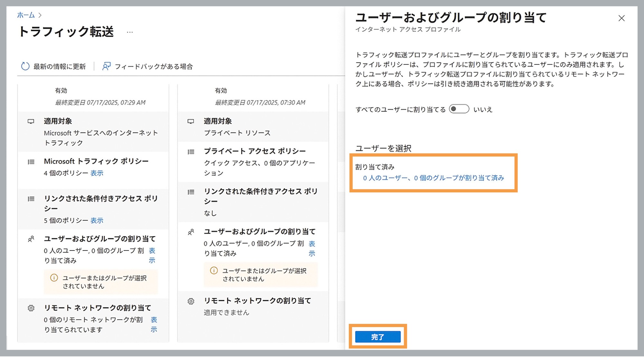This screenshot has height=357, width=644.
Task: Select the monitor icon next to 適用対象 on Microsoft traffic card
Action: point(31,122)
